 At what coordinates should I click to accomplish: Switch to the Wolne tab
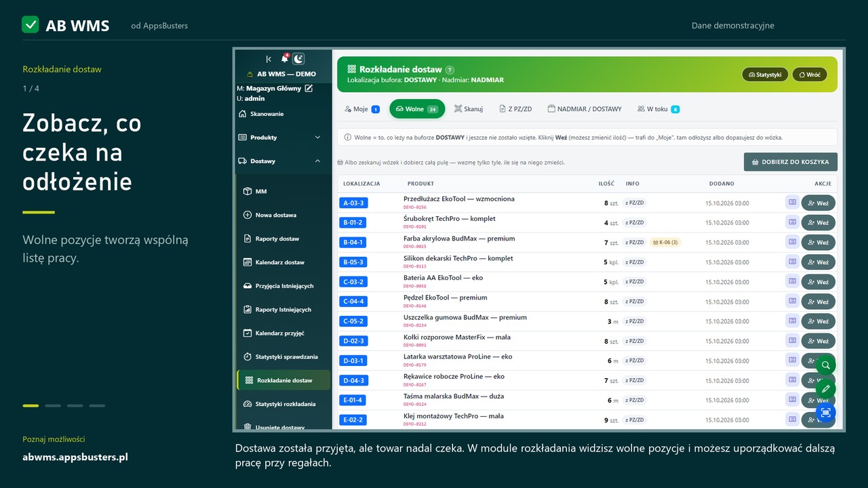point(417,109)
